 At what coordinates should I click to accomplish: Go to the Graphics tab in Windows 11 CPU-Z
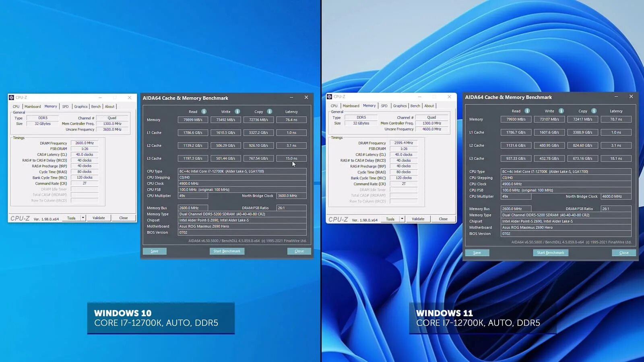[400, 106]
